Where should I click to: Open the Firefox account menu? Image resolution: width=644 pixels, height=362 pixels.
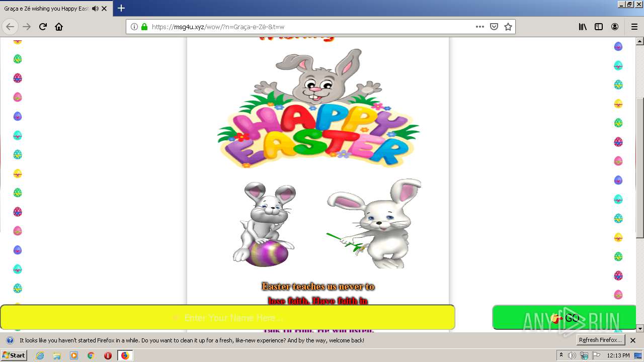point(615,27)
